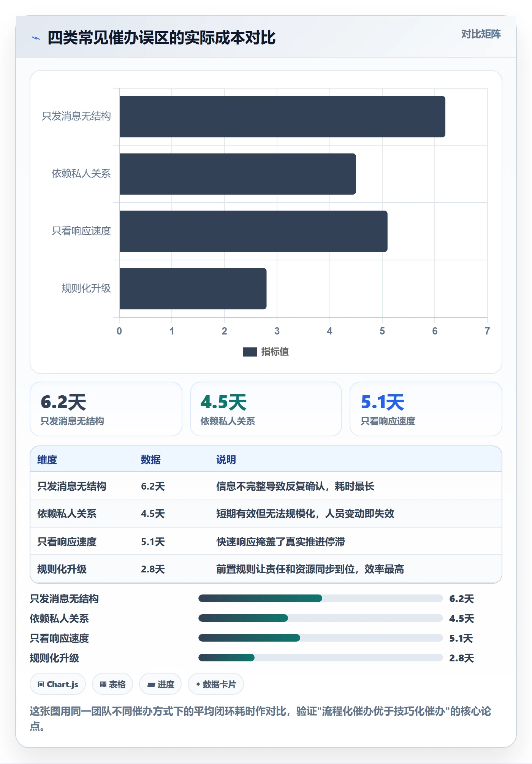Select the 6.2天 data card
532x764 pixels.
coord(106,409)
